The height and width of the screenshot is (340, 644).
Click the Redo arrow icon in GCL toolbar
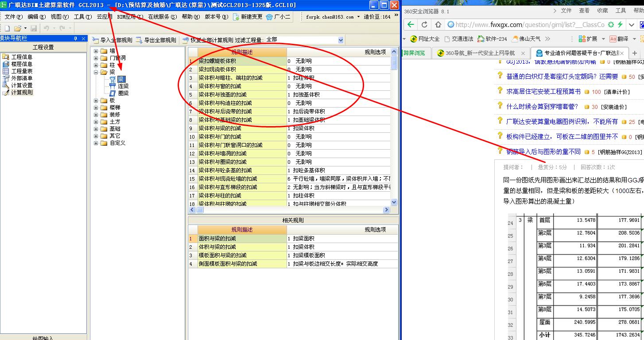[62, 28]
